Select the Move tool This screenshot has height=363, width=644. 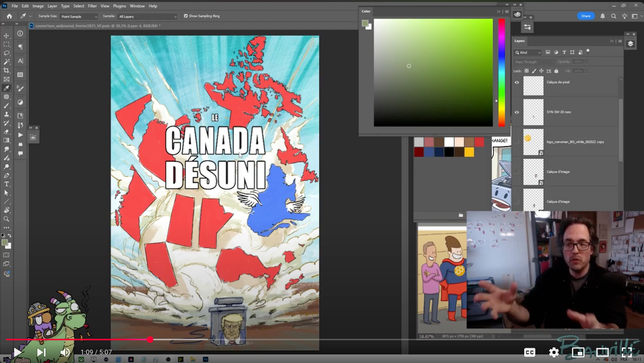click(x=7, y=36)
